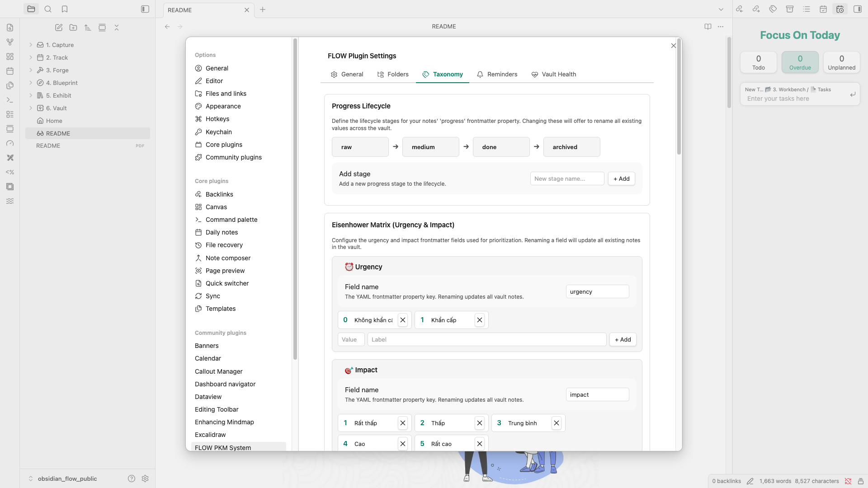Collapse all folders icon in file explorer
The width and height of the screenshot is (868, 488).
pyautogui.click(x=117, y=28)
